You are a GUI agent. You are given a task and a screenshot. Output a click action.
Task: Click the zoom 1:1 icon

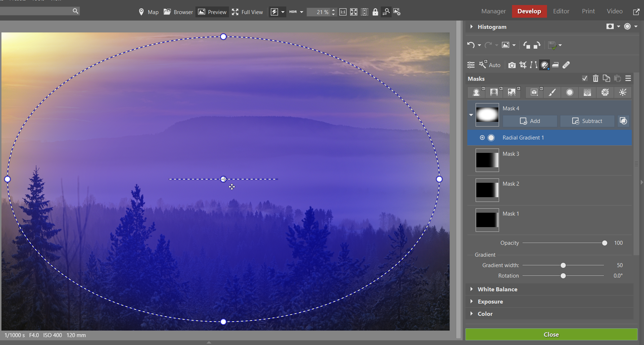[343, 12]
